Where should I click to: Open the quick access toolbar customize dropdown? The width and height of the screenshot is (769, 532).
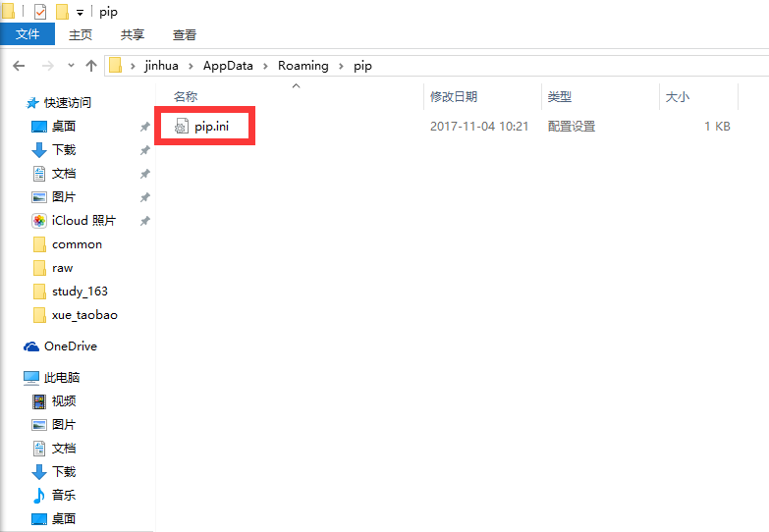[80, 13]
